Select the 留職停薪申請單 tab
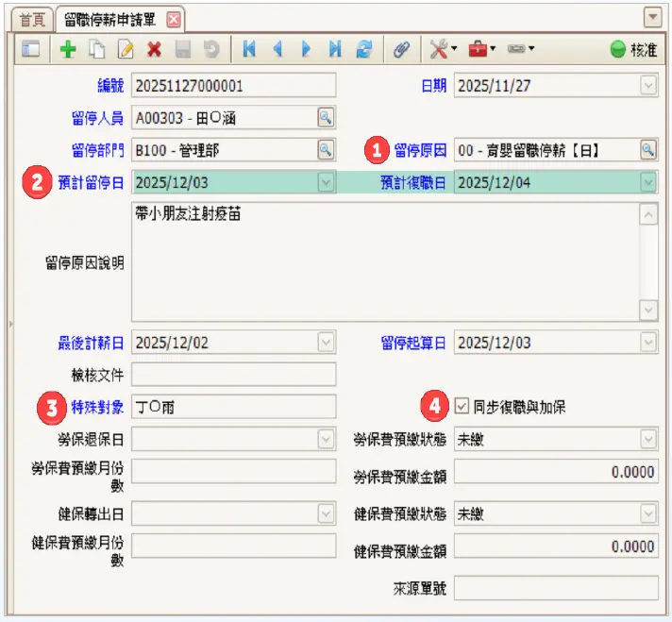Image resolution: width=672 pixels, height=622 pixels. tap(110, 19)
